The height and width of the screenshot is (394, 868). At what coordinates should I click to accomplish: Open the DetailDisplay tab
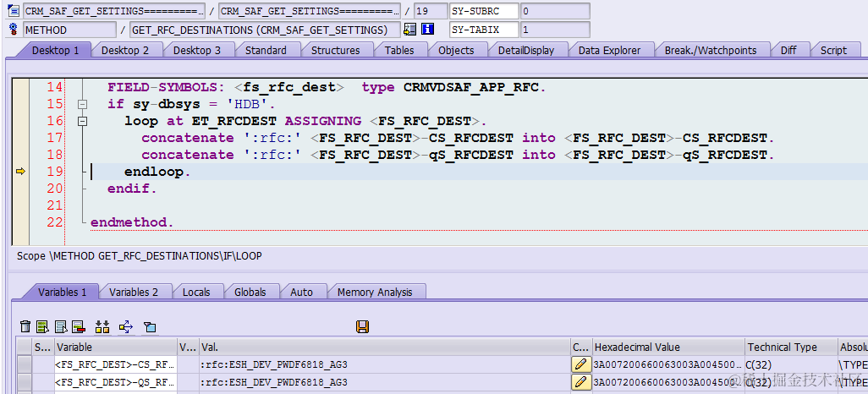click(526, 51)
